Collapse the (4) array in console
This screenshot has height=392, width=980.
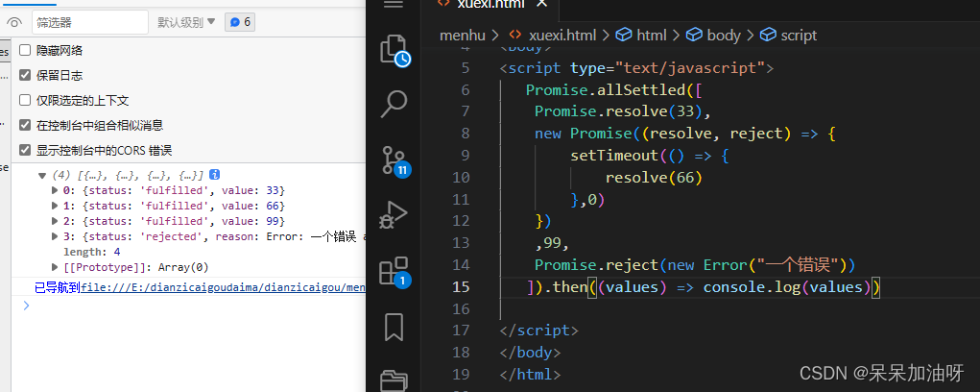tap(42, 175)
